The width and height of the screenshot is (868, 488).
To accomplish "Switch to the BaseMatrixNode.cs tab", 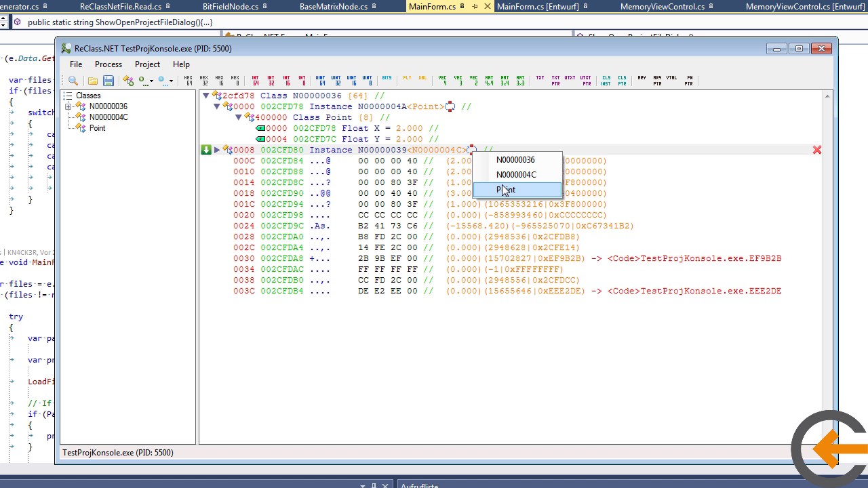I will 334,7.
